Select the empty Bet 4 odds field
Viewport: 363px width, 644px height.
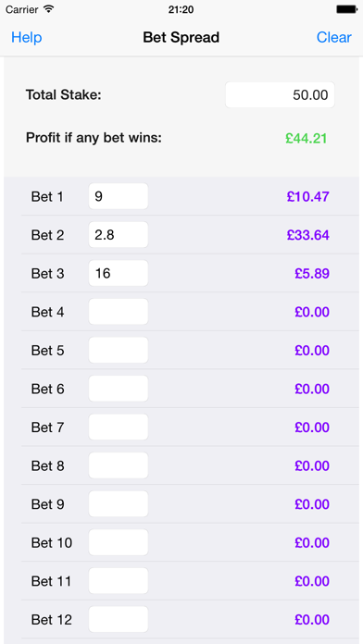[119, 312]
